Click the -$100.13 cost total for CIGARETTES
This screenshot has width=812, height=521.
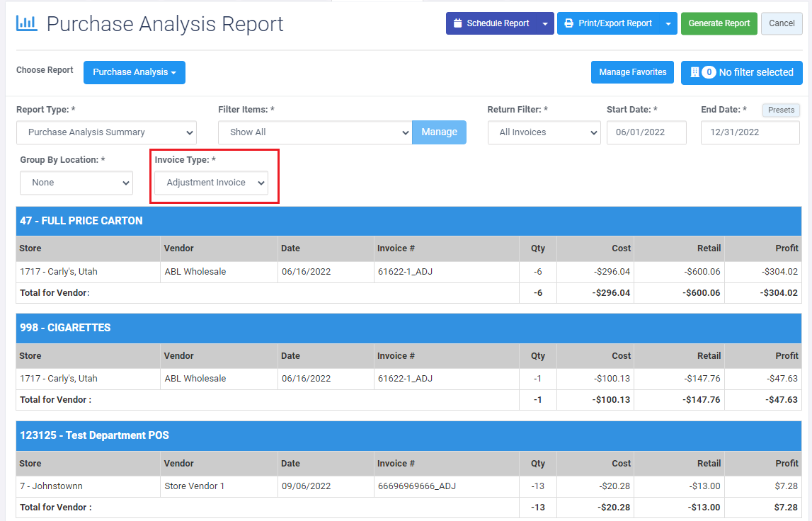(611, 400)
